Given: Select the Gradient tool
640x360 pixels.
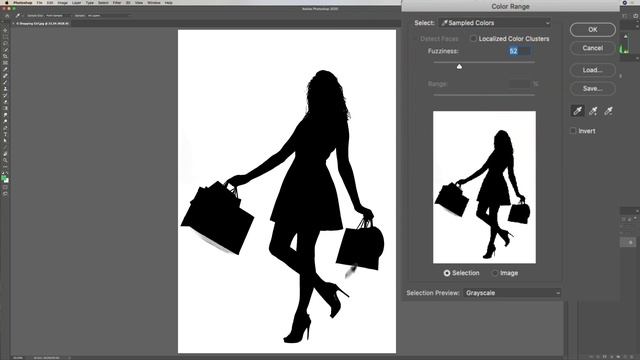Looking at the screenshot, I should (5, 109).
